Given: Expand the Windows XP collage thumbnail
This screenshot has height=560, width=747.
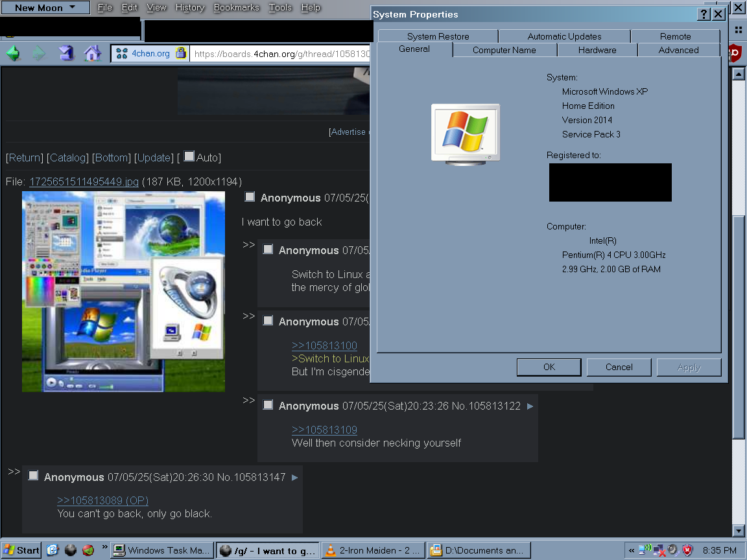Looking at the screenshot, I should (x=123, y=292).
